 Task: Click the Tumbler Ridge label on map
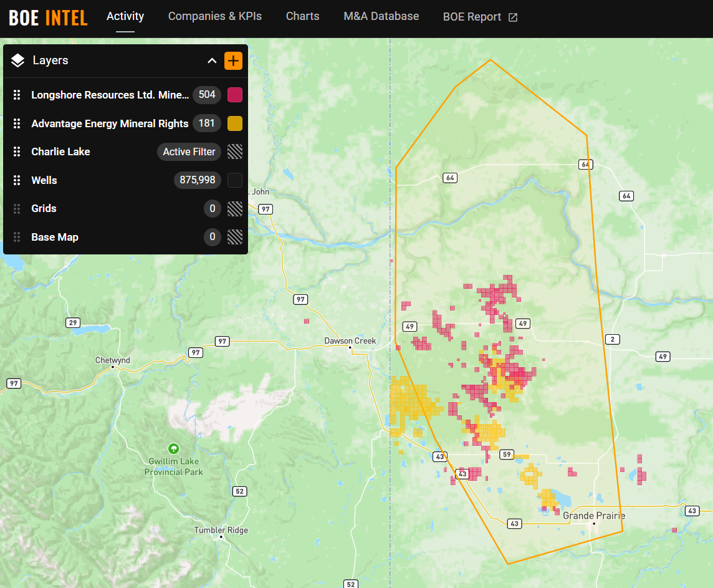tap(221, 530)
